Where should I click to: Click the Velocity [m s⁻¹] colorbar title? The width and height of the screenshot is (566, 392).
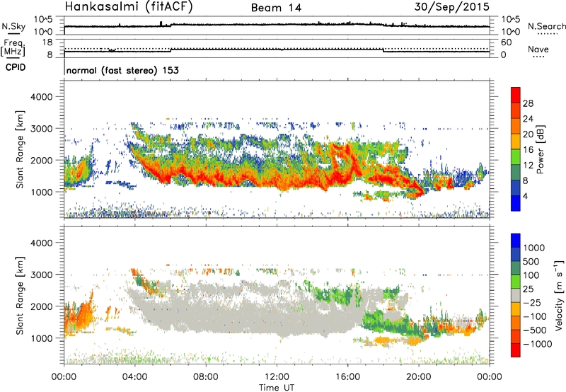559,294
